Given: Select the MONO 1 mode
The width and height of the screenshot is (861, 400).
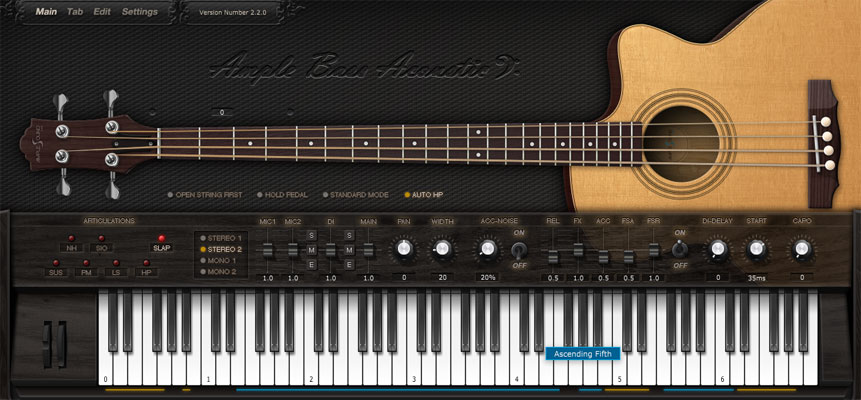Looking at the screenshot, I should [219, 260].
